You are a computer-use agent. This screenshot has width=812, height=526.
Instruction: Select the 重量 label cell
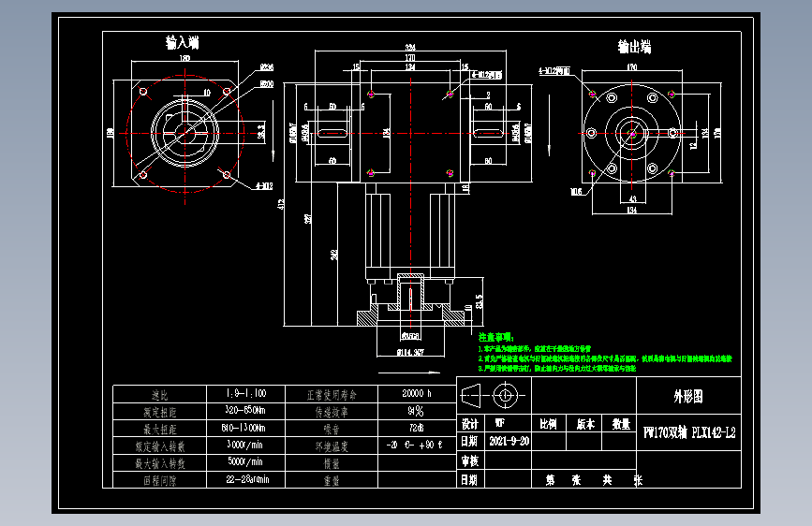click(x=332, y=481)
